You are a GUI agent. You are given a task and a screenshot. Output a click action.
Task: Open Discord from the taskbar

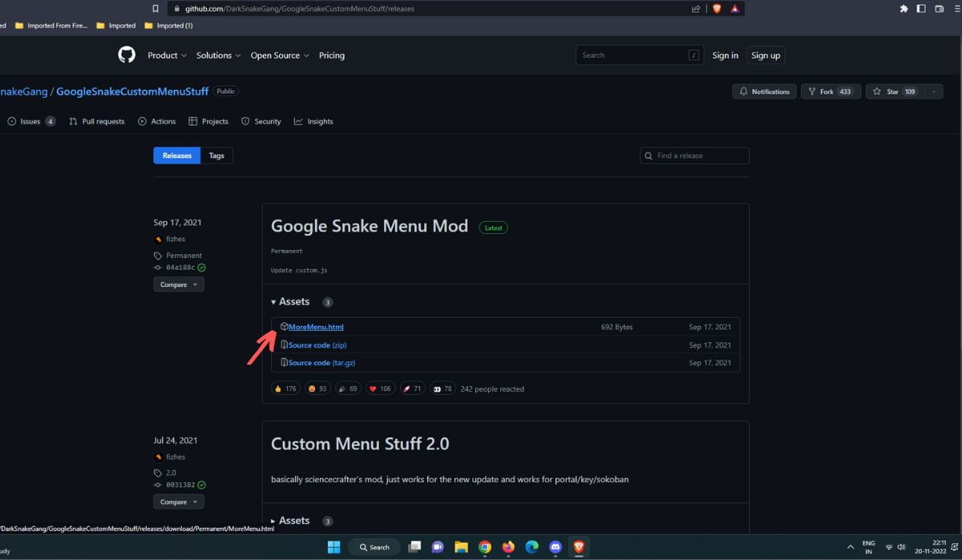[554, 546]
